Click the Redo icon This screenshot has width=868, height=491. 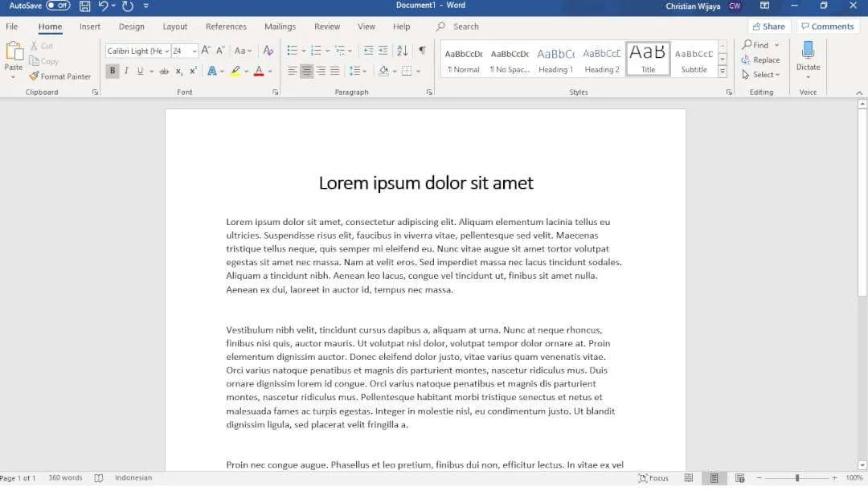(128, 6)
